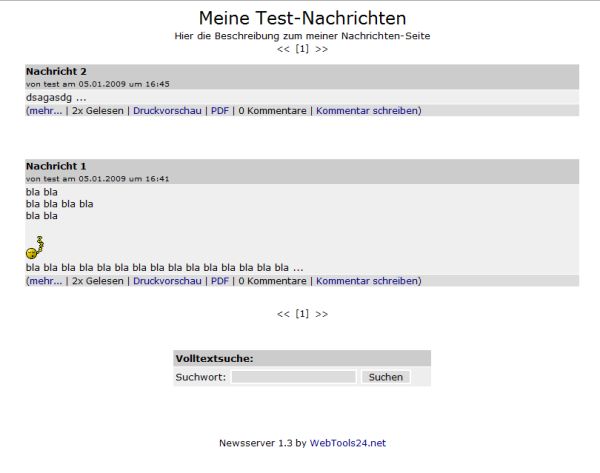
Task: Select page [1] in bottom pagination
Action: point(302,314)
